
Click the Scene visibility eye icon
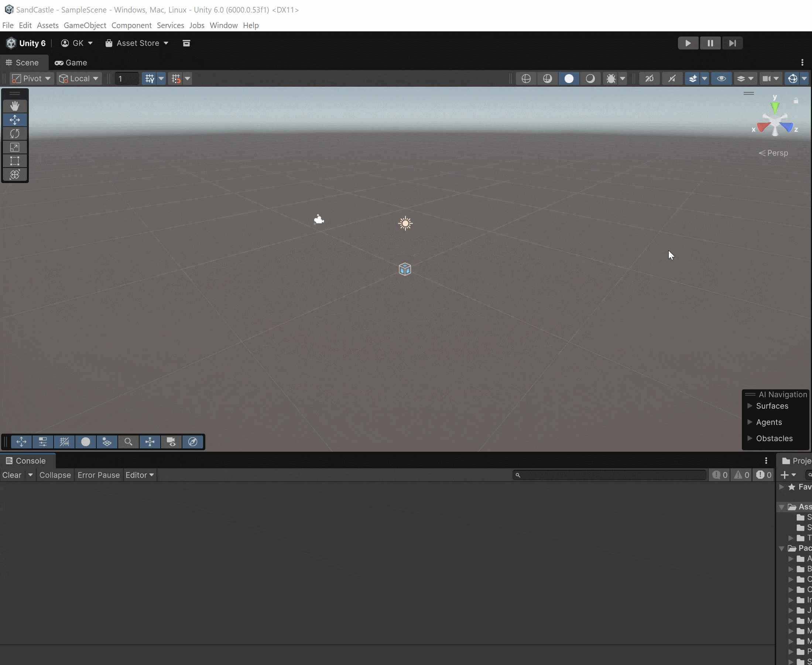pos(722,78)
